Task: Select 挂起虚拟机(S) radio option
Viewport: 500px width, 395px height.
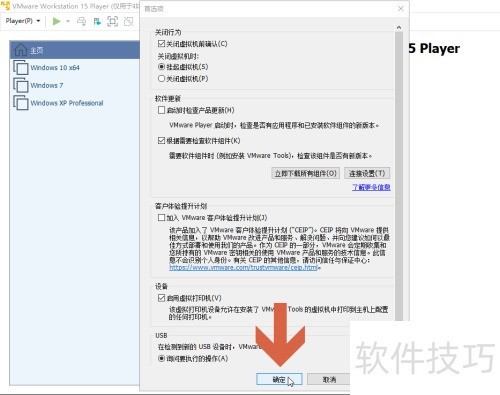Action: [161, 67]
